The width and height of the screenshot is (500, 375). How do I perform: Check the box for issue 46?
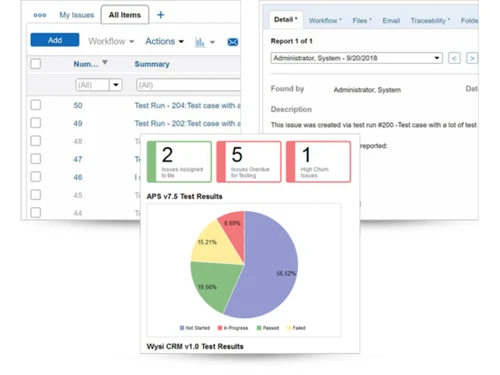tap(36, 177)
